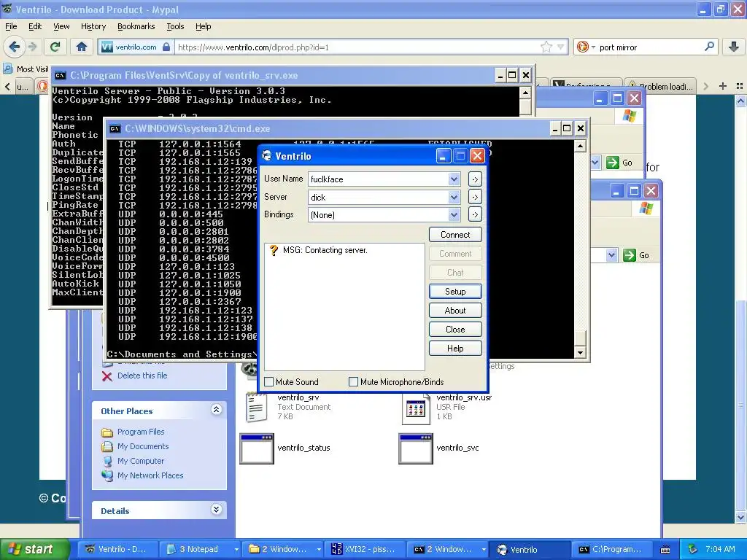Click the Delete this file link
Image resolution: width=747 pixels, height=560 pixels.
point(142,376)
